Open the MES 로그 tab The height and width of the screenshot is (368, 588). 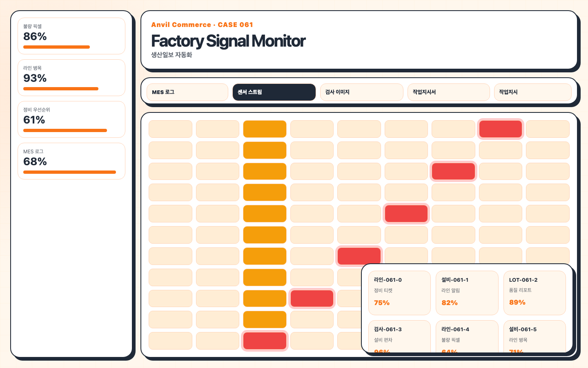click(x=187, y=92)
